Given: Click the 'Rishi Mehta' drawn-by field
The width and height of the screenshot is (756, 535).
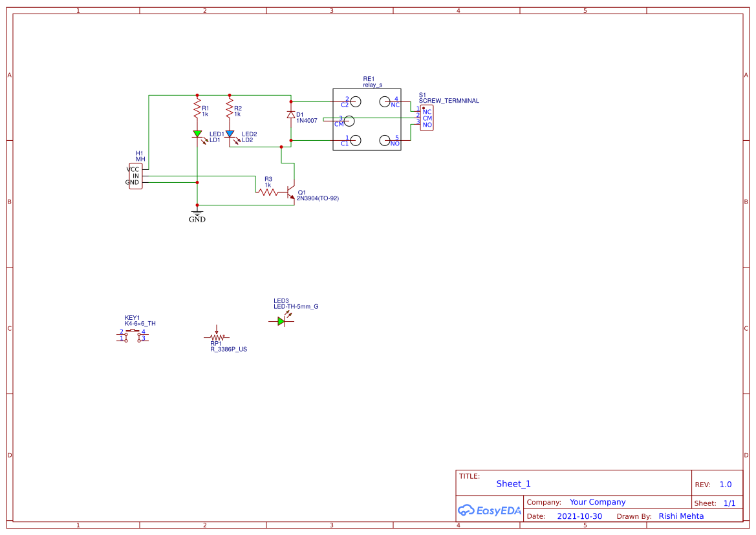Looking at the screenshot, I should pyautogui.click(x=681, y=516).
